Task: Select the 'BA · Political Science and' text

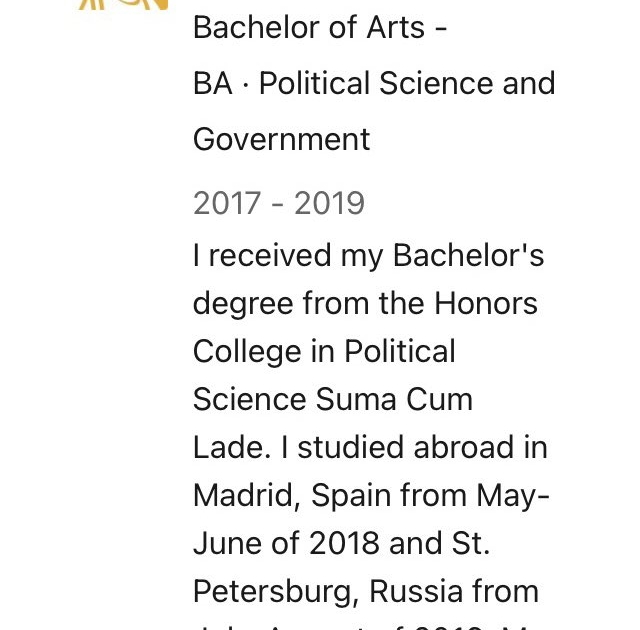Action: (x=374, y=83)
